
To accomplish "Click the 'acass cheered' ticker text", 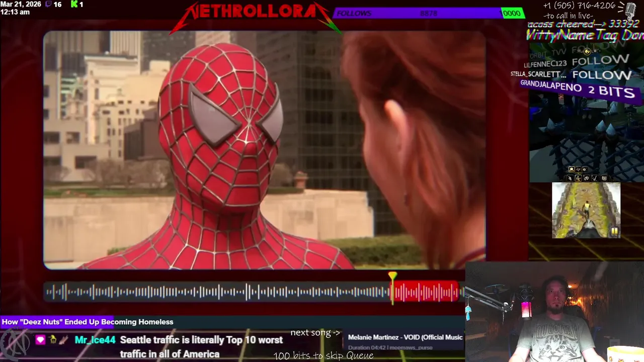I will click(583, 24).
